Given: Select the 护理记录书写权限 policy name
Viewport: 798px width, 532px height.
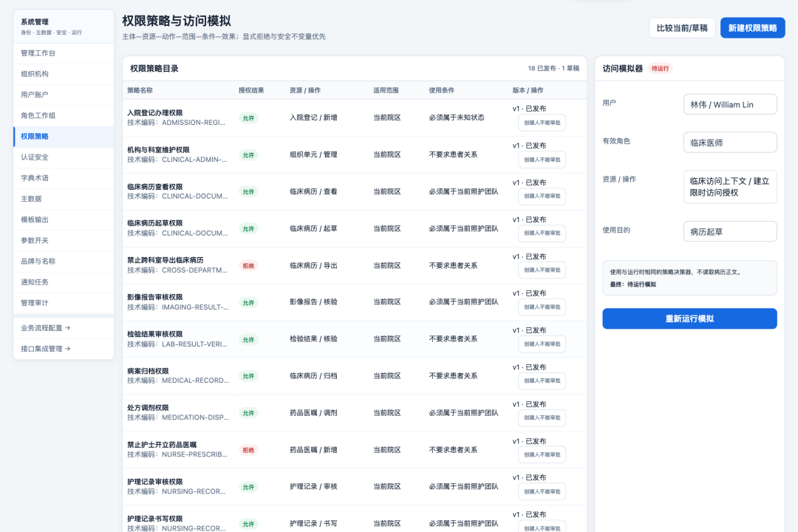Looking at the screenshot, I should (154, 519).
